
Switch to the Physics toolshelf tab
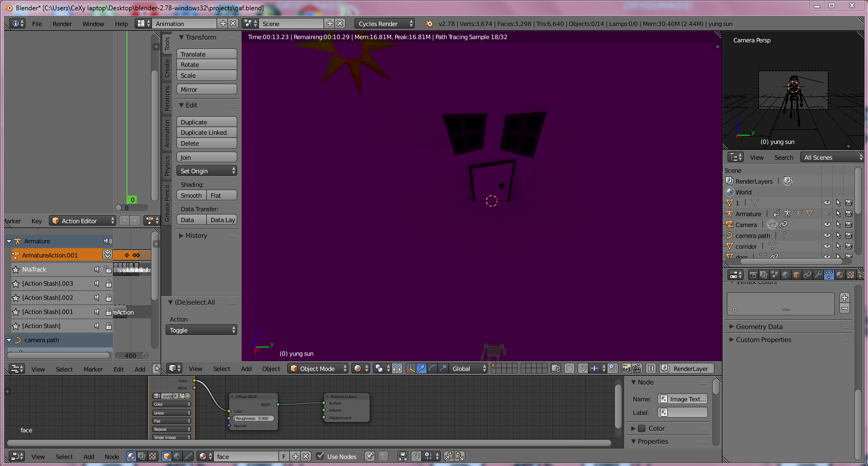[167, 166]
